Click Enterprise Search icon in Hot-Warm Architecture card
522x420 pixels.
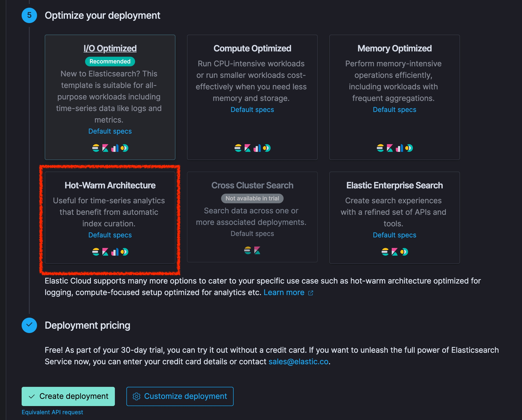[124, 252]
